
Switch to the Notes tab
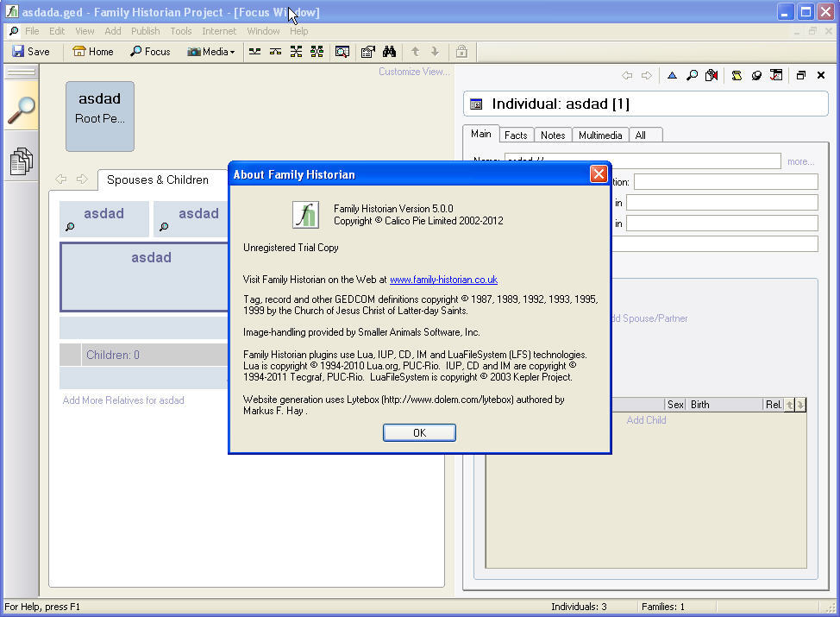click(552, 135)
